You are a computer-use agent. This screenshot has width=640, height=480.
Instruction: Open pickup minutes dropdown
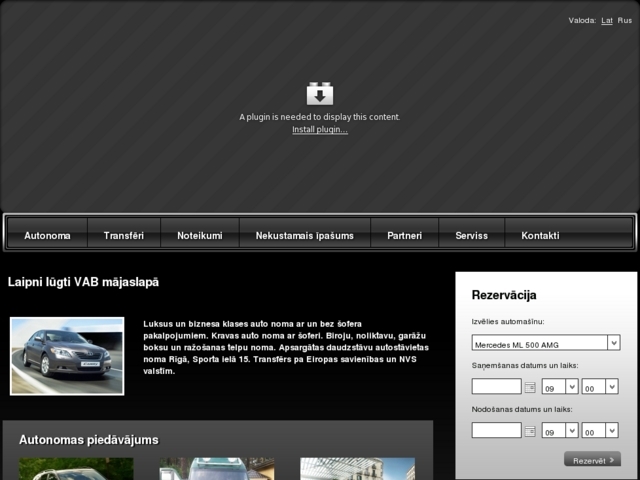pyautogui.click(x=599, y=387)
